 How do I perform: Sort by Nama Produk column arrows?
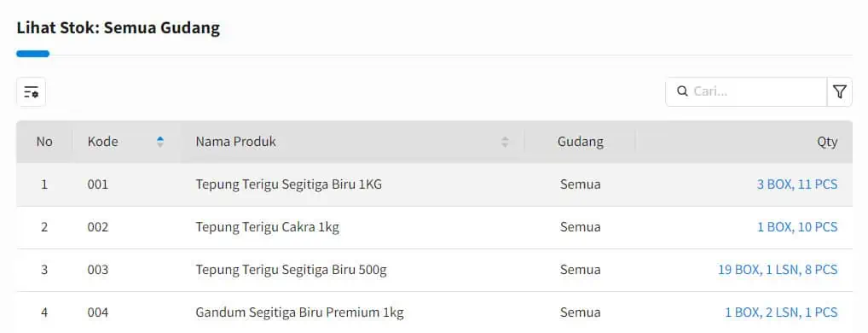click(505, 142)
